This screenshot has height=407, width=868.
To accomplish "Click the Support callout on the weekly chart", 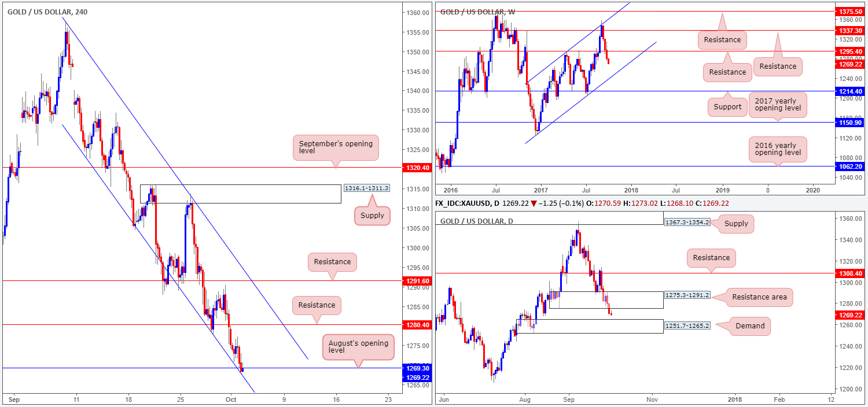I will click(727, 106).
